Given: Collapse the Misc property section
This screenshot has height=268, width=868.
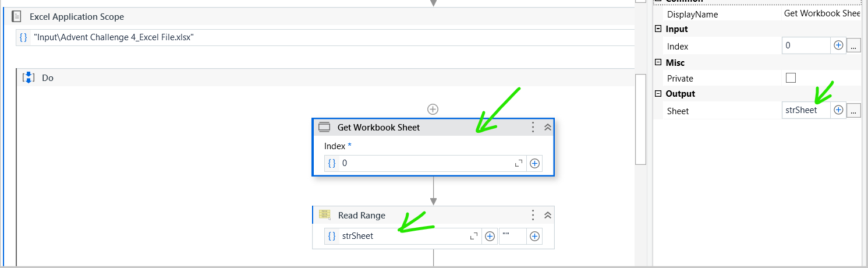Looking at the screenshot, I should click(658, 62).
